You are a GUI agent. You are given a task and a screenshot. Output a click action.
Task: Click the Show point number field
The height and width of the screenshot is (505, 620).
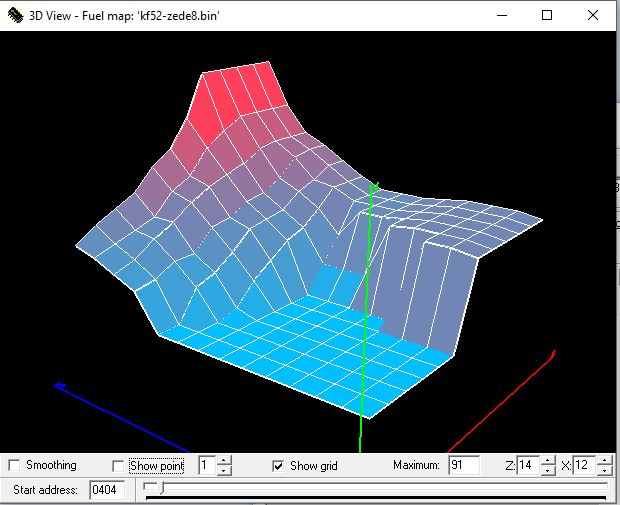point(205,465)
